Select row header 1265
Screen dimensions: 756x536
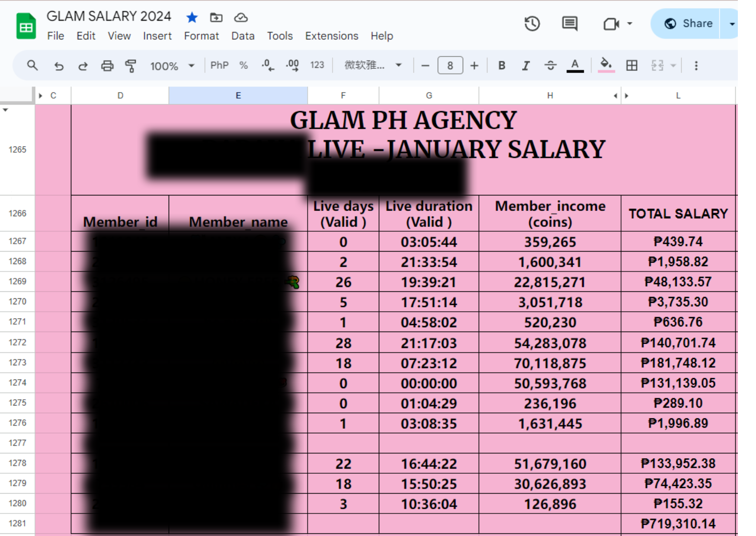pos(17,150)
